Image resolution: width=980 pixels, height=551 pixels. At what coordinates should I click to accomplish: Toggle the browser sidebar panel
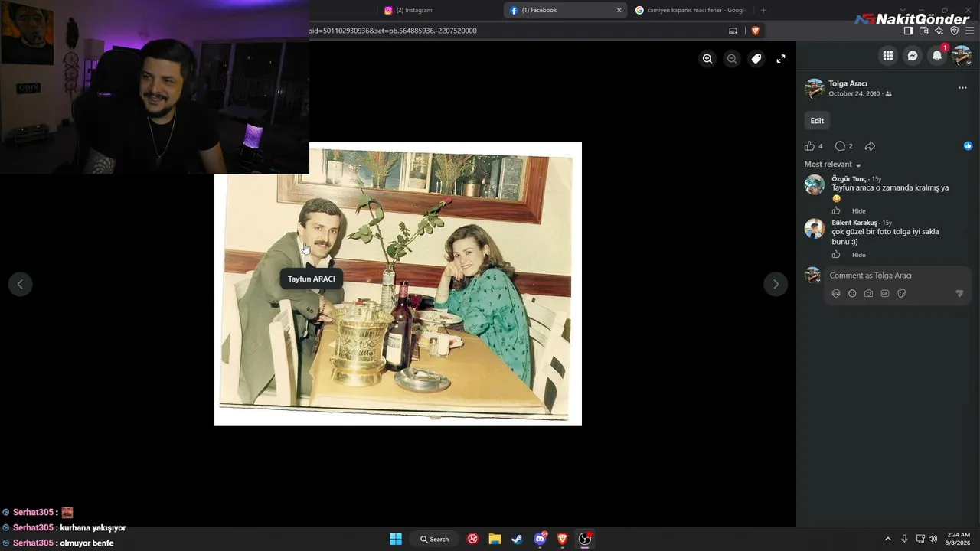pos(908,31)
